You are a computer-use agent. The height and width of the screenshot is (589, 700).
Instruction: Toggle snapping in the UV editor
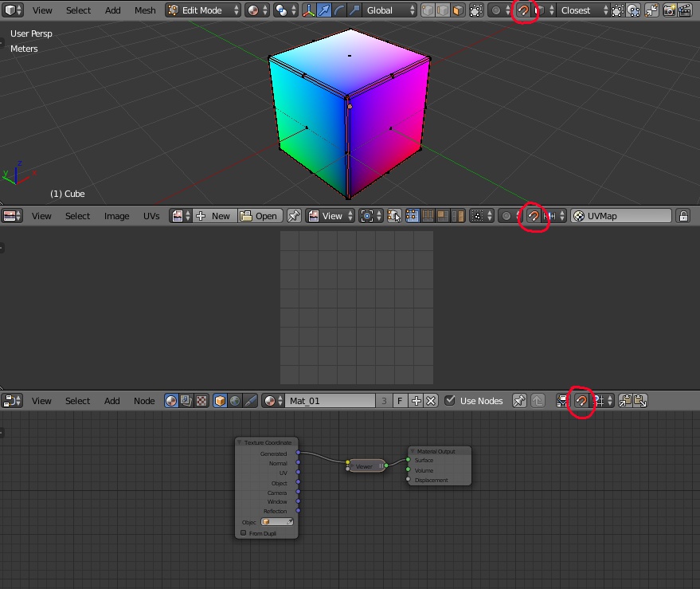coord(534,216)
